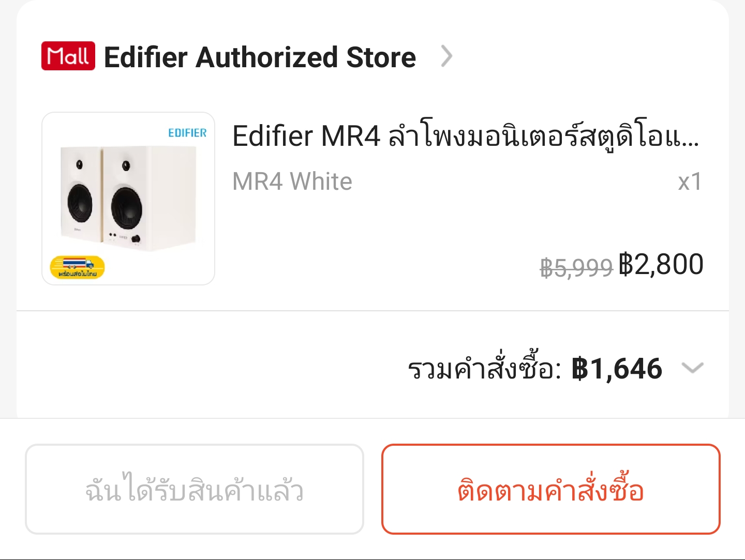Tap the divider line below product row
This screenshot has height=560, width=745.
click(x=373, y=311)
